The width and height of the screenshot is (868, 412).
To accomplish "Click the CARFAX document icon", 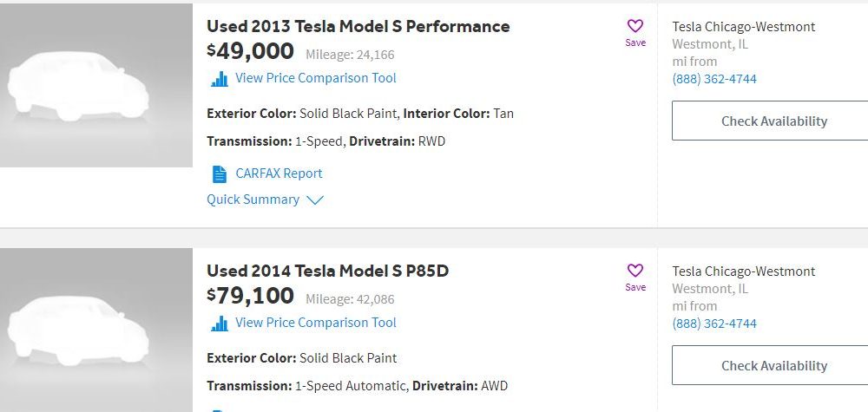I will [x=220, y=173].
